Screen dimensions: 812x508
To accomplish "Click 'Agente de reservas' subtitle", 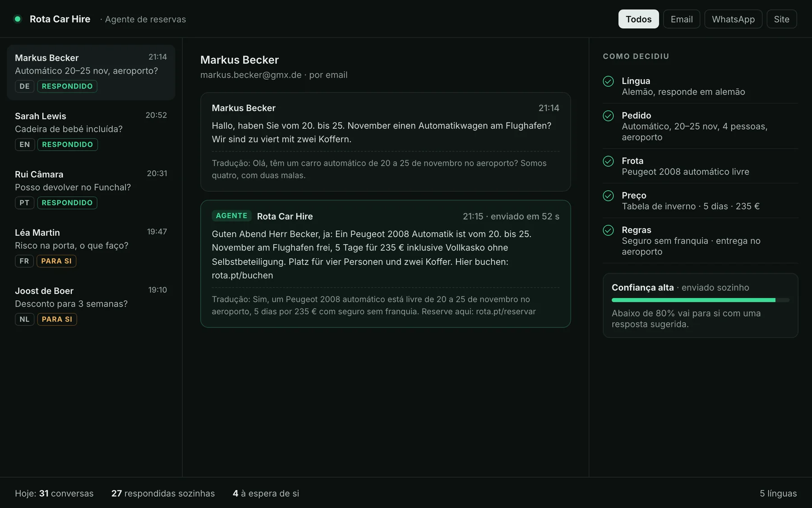I will point(145,19).
